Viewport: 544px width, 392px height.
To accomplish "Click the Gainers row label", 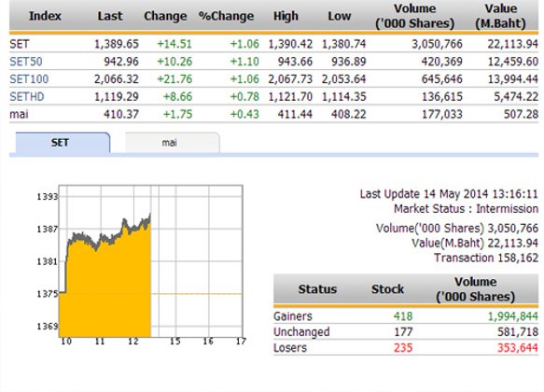I will [293, 316].
